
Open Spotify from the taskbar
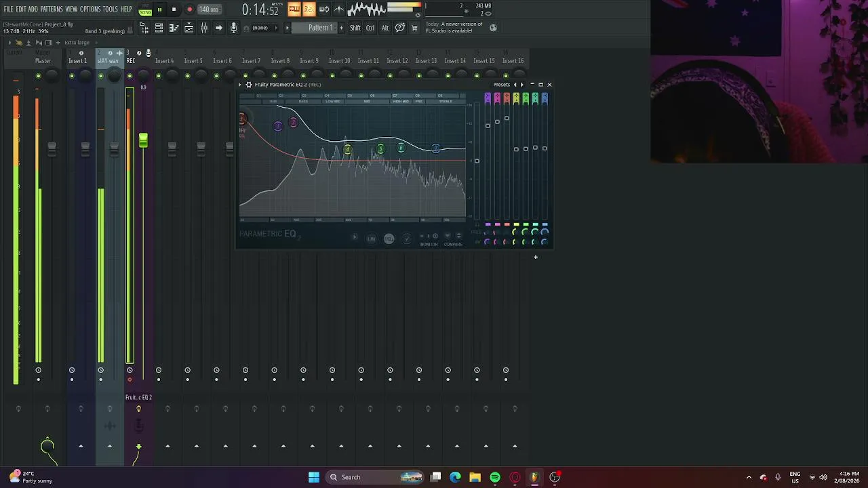coord(495,477)
